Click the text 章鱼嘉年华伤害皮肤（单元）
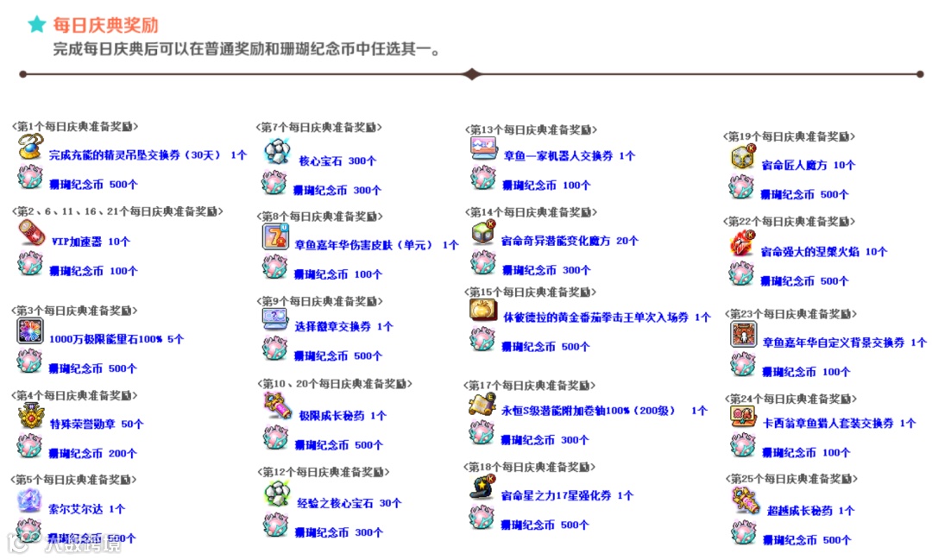The height and width of the screenshot is (560, 932). 364,245
